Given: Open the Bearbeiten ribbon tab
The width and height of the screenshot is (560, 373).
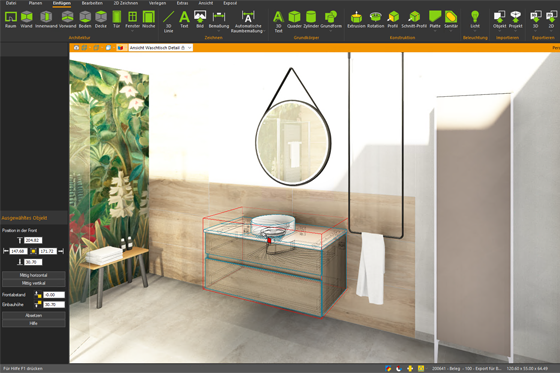Looking at the screenshot, I should (92, 3).
